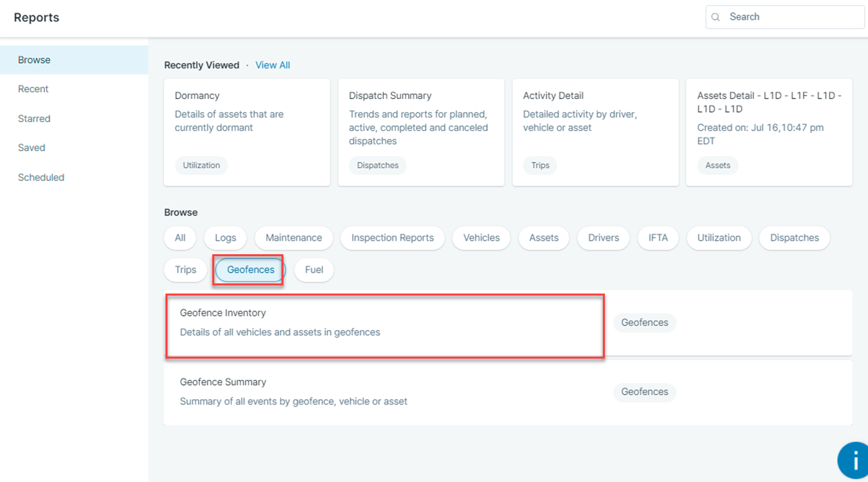Open the Activity Detail report card
Viewport: 868px width, 482px height.
pyautogui.click(x=595, y=132)
